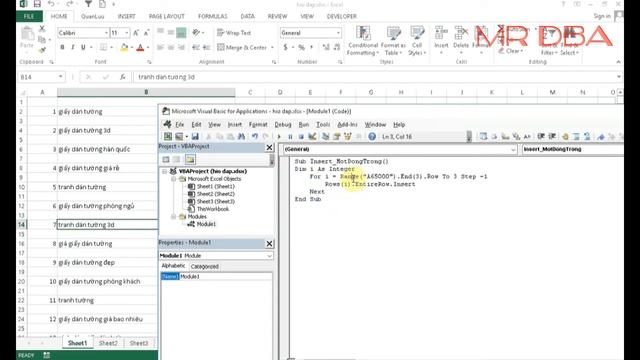Open the Calibri font name dropdown
The width and height of the screenshot is (640, 360).
pyautogui.click(x=106, y=33)
